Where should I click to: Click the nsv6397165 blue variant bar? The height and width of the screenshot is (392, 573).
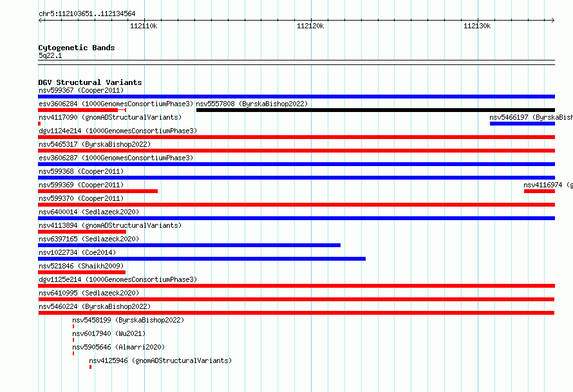(189, 245)
